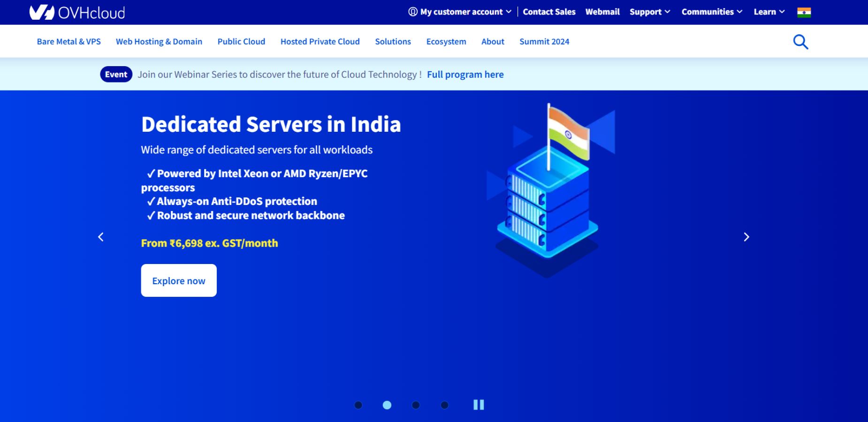
Task: Open the Bare Metal & VPS menu
Action: coord(69,41)
